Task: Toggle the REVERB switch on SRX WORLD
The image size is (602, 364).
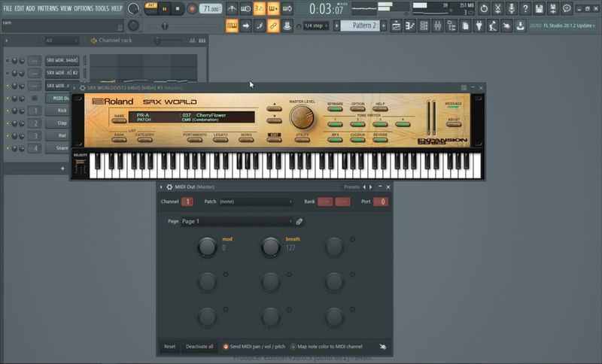Action: pos(380,140)
